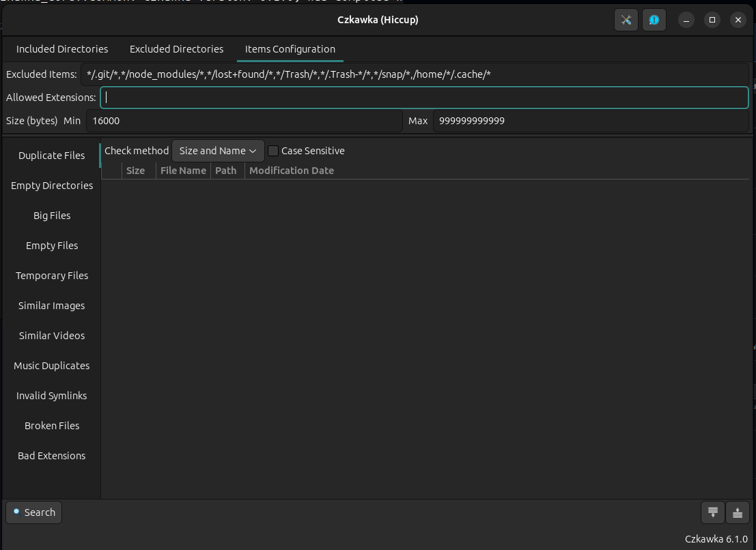756x550 pixels.
Task: Switch to the Big Files mode
Action: point(51,215)
